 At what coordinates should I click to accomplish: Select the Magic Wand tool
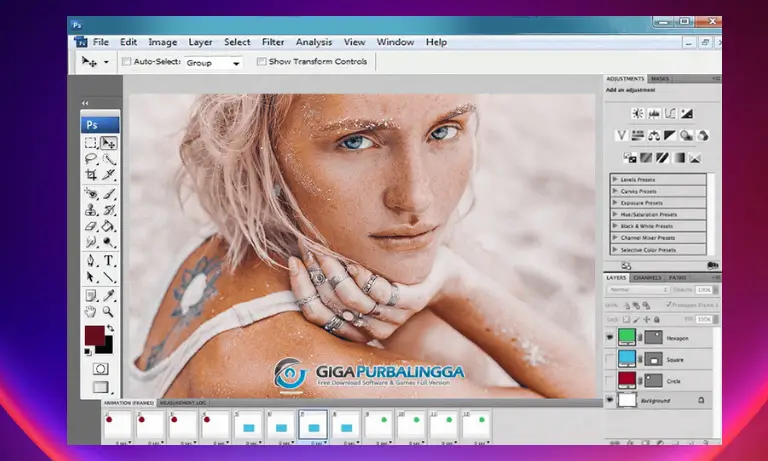click(x=108, y=159)
